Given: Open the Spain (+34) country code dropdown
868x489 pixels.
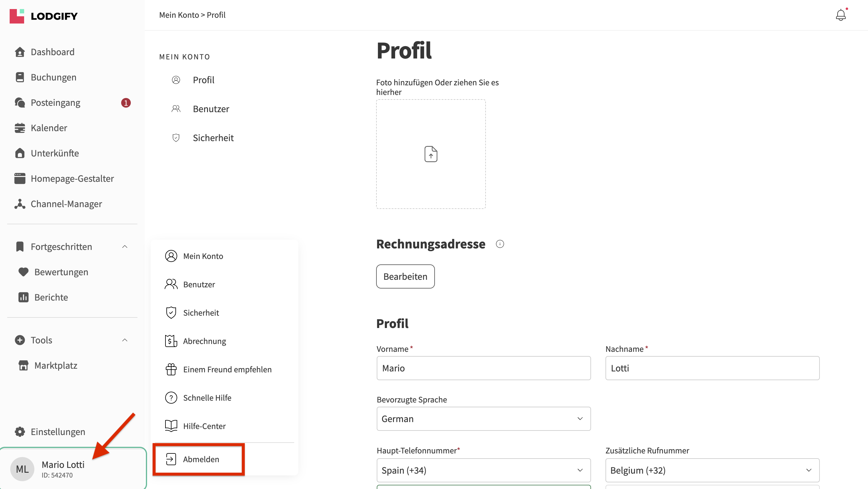Looking at the screenshot, I should pos(483,470).
